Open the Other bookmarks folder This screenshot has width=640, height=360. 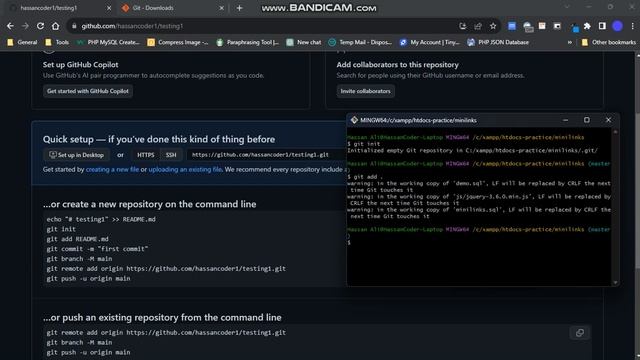[x=609, y=42]
